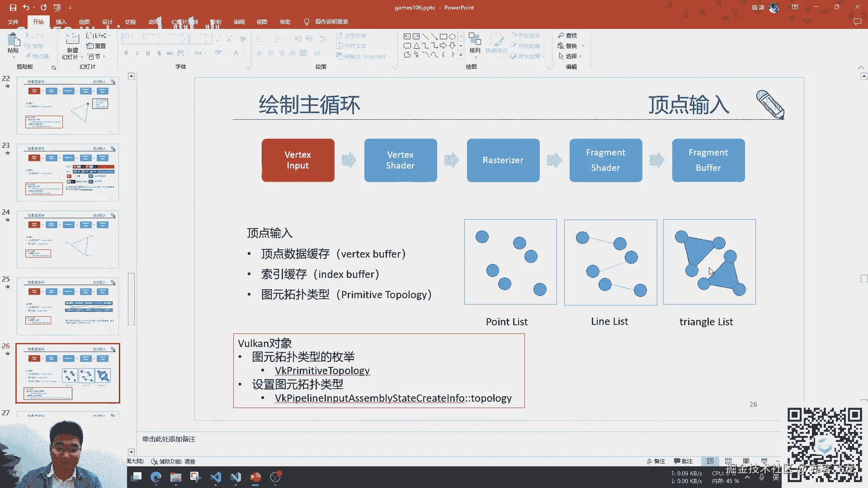Select the rectangle shape in the shapes gallery

click(x=443, y=36)
